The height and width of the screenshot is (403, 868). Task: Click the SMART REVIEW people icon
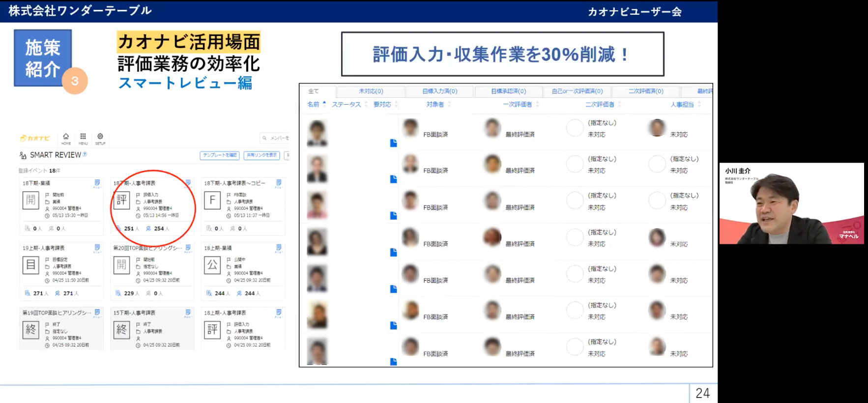click(x=23, y=155)
